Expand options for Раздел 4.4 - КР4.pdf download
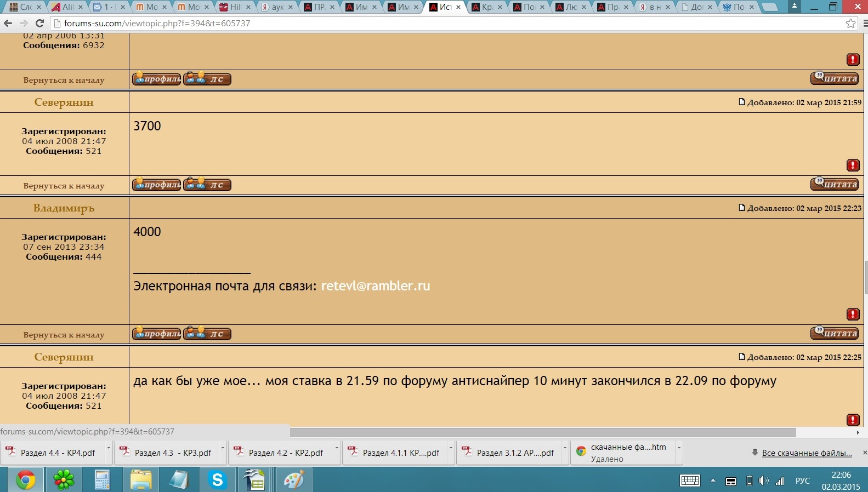Screen dimensions: 868x492 [109, 448]
